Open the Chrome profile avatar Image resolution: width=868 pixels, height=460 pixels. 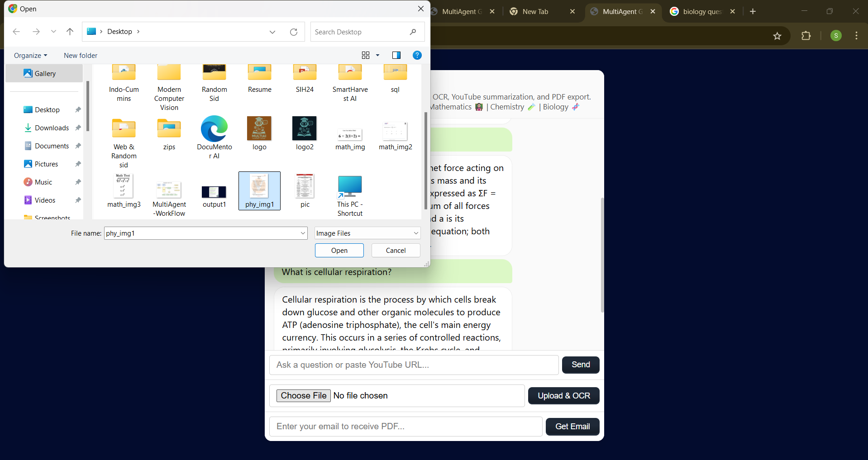point(836,36)
